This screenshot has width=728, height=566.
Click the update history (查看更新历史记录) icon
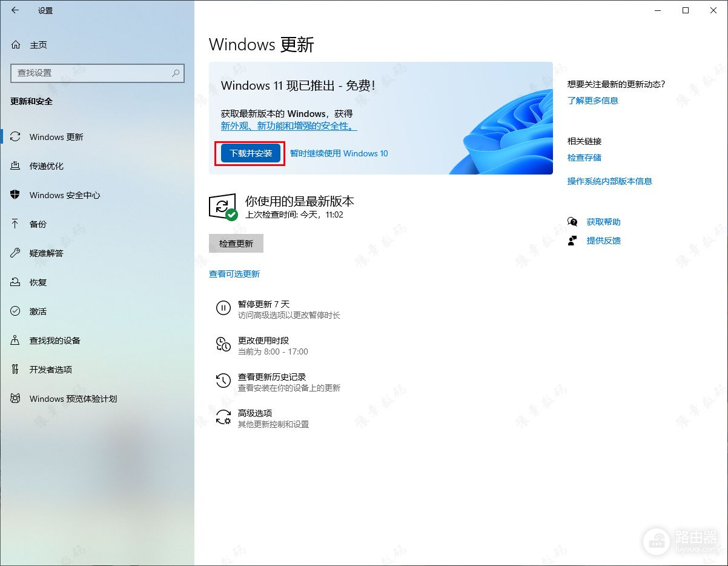223,381
